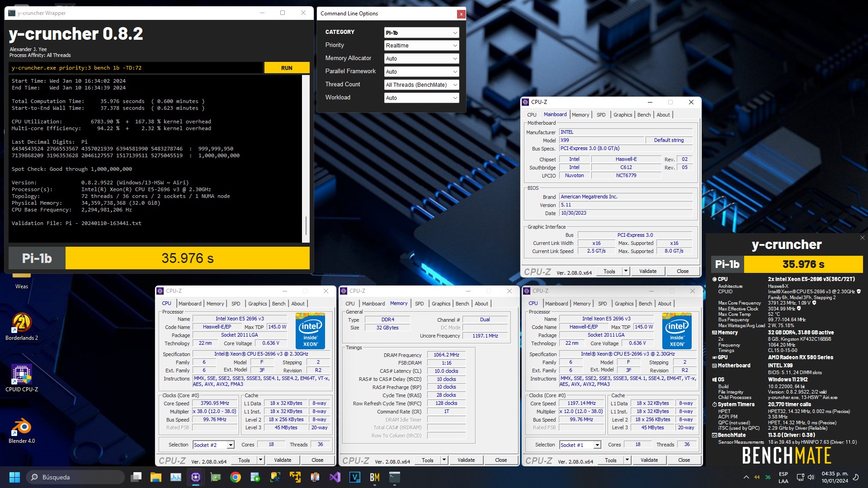Launch Google Chrome from the taskbar

tap(236, 477)
